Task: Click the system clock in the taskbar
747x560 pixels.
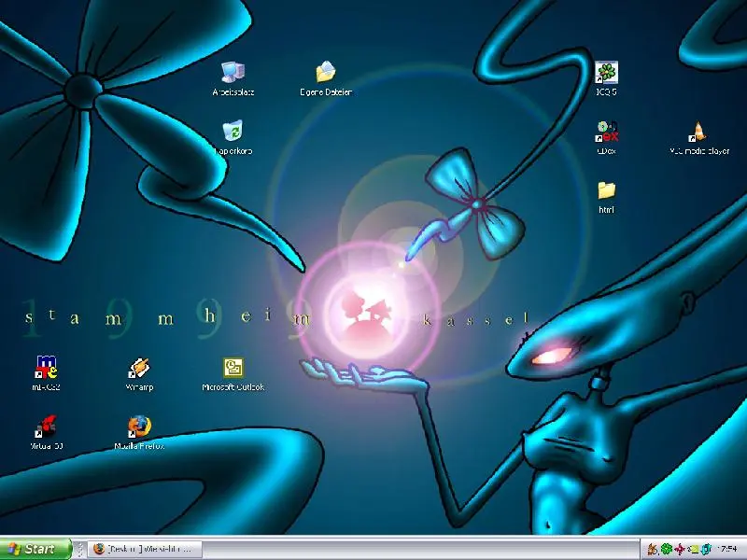Action: click(728, 549)
